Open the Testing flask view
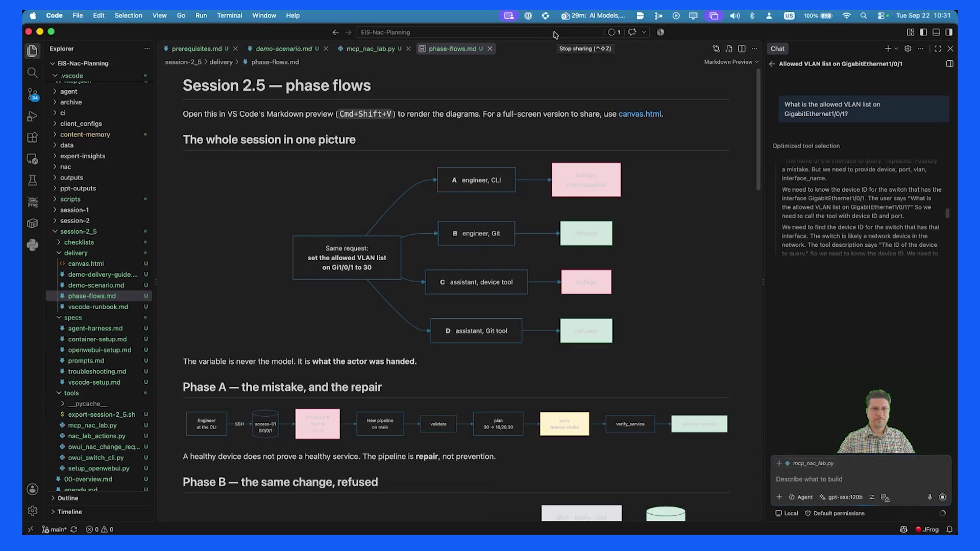 pos(32,180)
